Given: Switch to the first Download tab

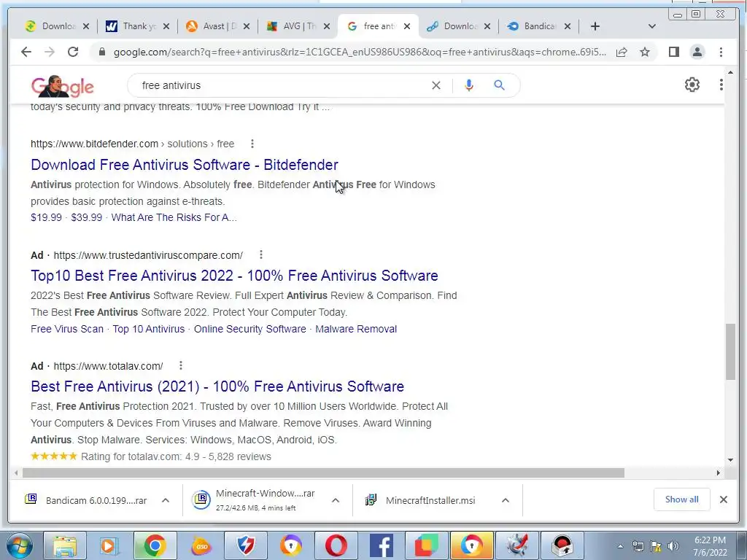Looking at the screenshot, I should click(57, 26).
